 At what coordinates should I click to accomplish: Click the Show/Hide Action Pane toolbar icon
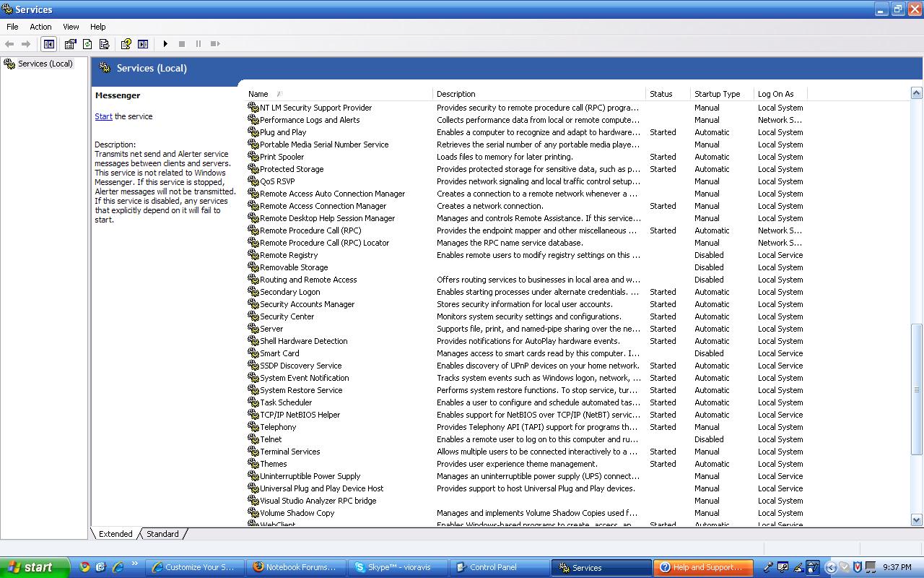(143, 44)
